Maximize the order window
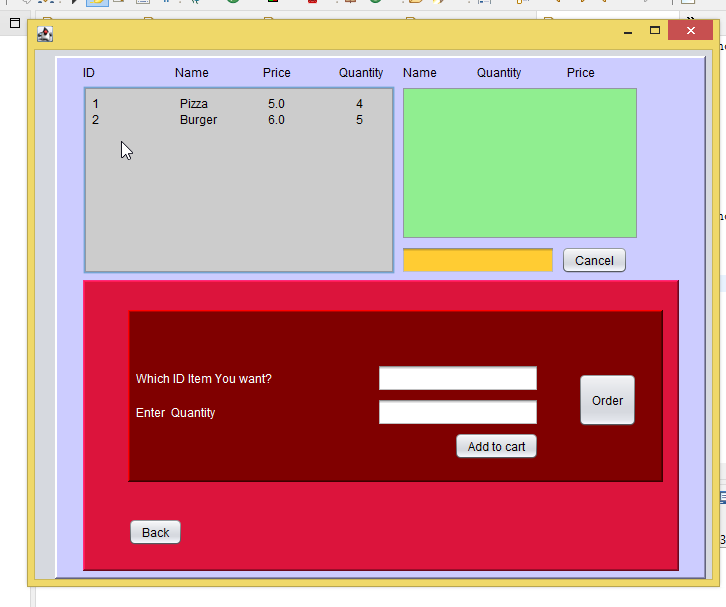 (655, 31)
